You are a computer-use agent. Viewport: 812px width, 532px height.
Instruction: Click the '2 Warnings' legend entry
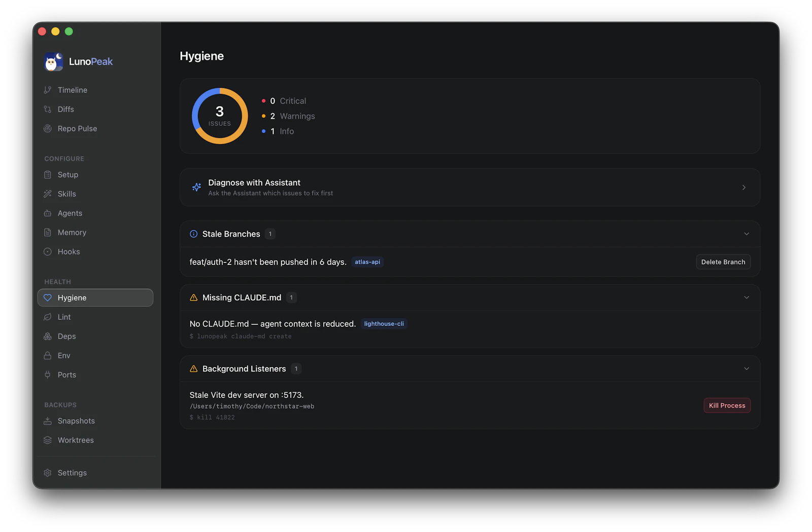pyautogui.click(x=288, y=116)
